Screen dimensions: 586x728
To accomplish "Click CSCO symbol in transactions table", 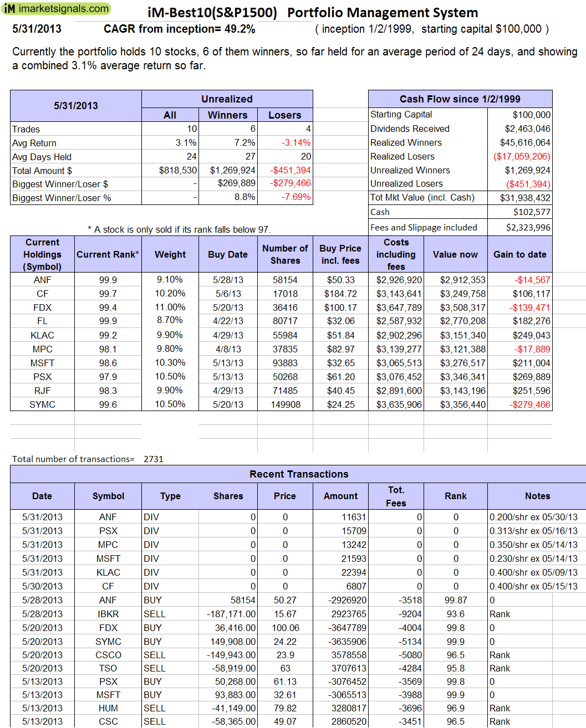I will tap(108, 655).
